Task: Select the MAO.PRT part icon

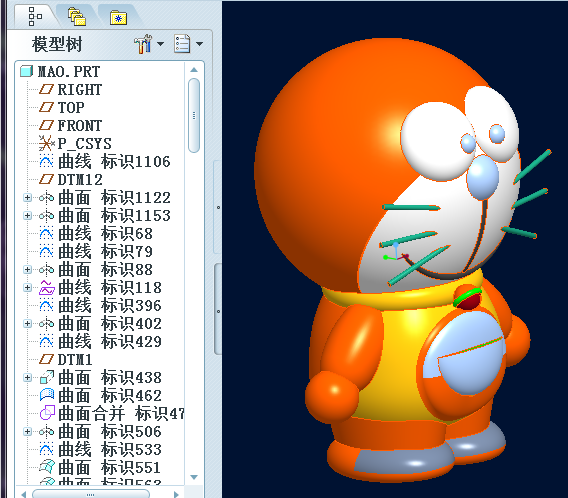Action: click(26, 71)
